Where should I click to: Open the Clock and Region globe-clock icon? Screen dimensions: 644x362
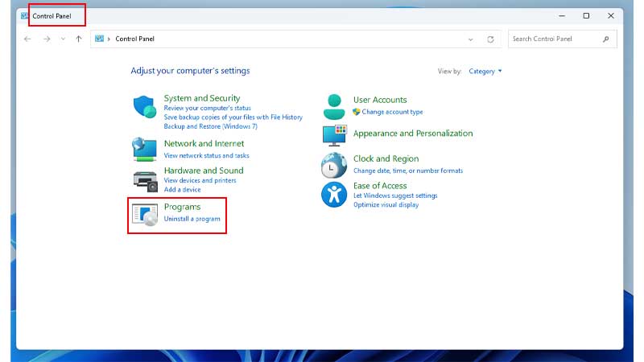[333, 165]
